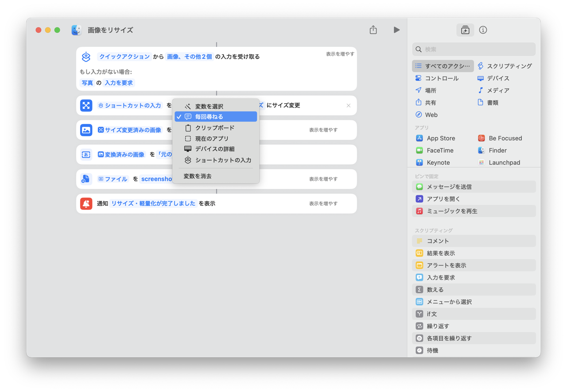Expand 表示を増やす on the notification action
The width and height of the screenshot is (567, 392).
coord(323,204)
